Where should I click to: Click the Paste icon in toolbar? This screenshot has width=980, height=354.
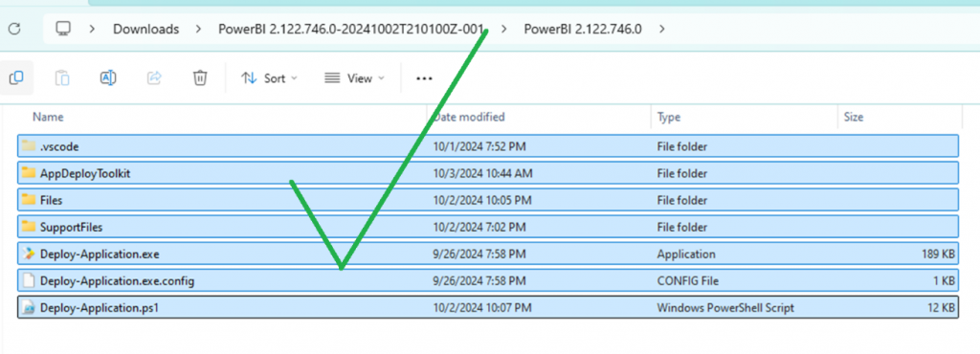(x=62, y=78)
